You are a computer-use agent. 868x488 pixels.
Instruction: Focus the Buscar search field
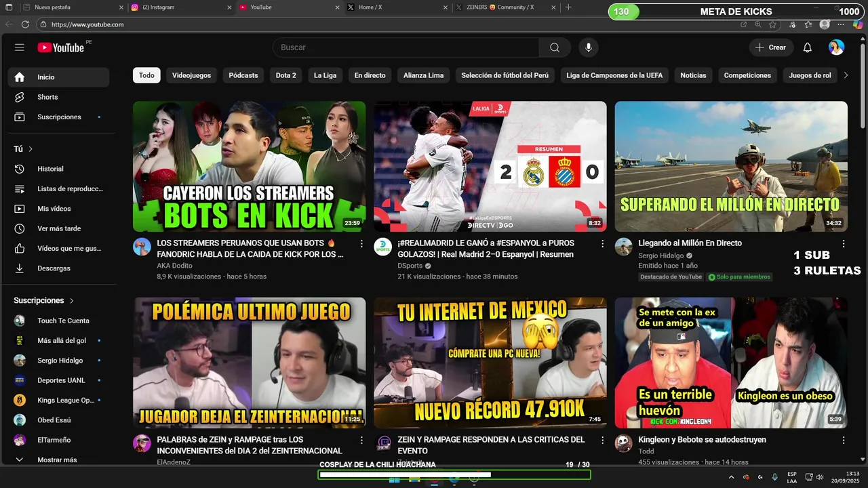(406, 47)
